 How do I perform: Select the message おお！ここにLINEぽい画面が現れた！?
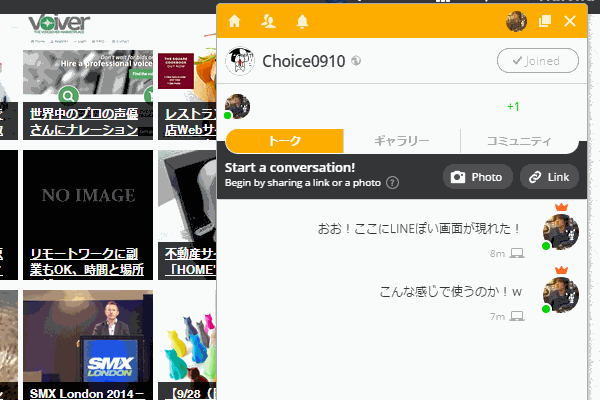pyautogui.click(x=419, y=229)
